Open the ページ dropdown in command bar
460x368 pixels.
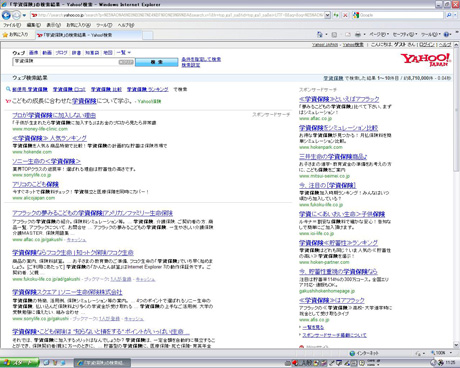379,34
